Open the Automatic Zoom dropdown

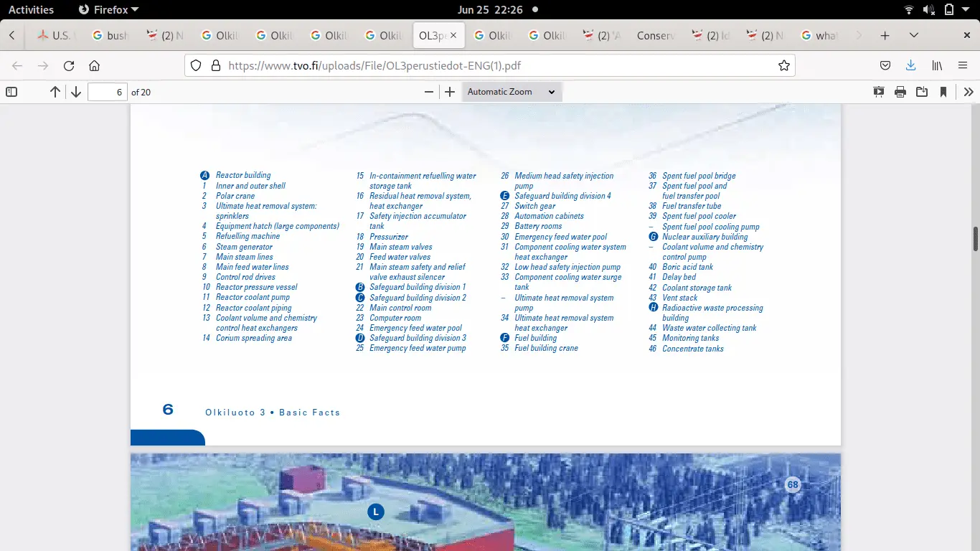pos(512,92)
